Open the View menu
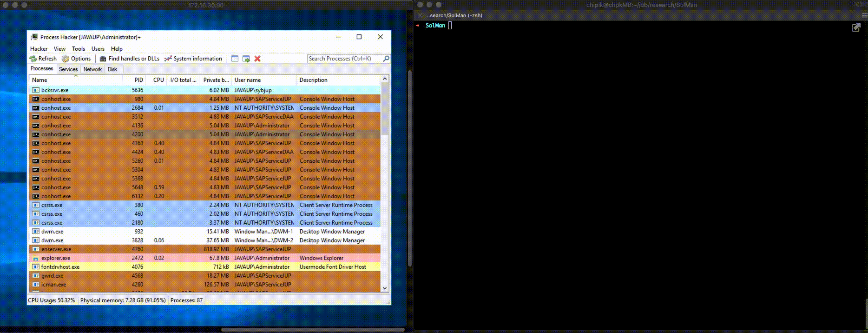Screen dimensions: 868x333 (59, 49)
